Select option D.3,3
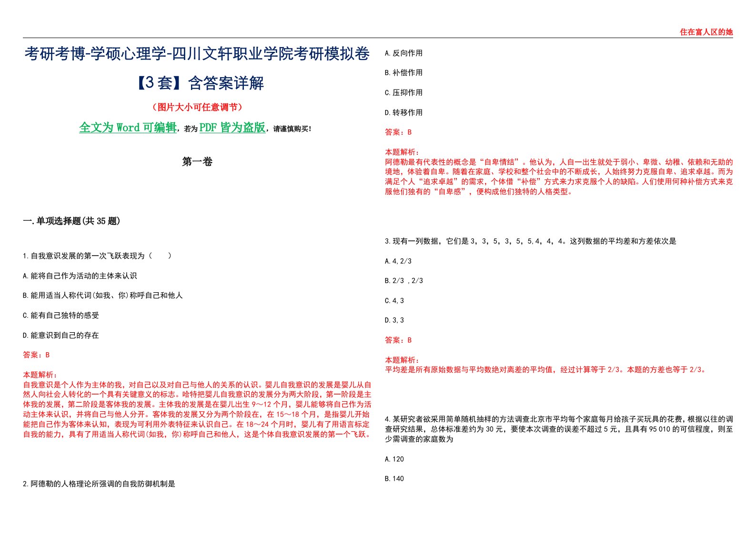The height and width of the screenshot is (534, 756). point(394,320)
